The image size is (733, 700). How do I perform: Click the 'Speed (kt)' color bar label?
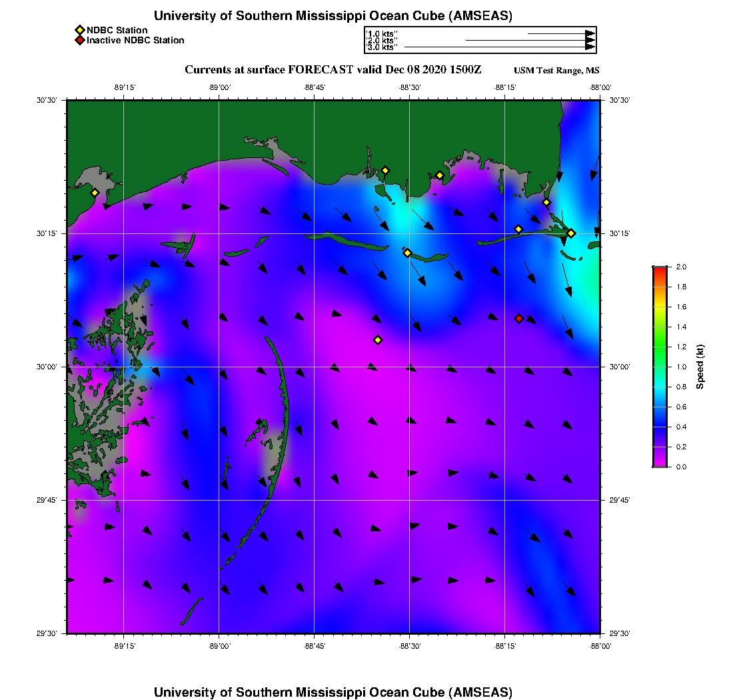[700, 367]
